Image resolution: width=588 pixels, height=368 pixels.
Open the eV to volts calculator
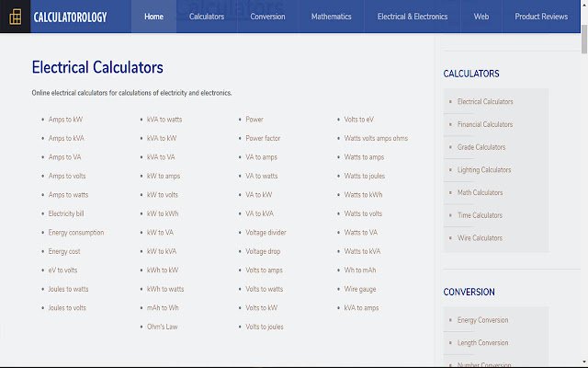coord(62,270)
